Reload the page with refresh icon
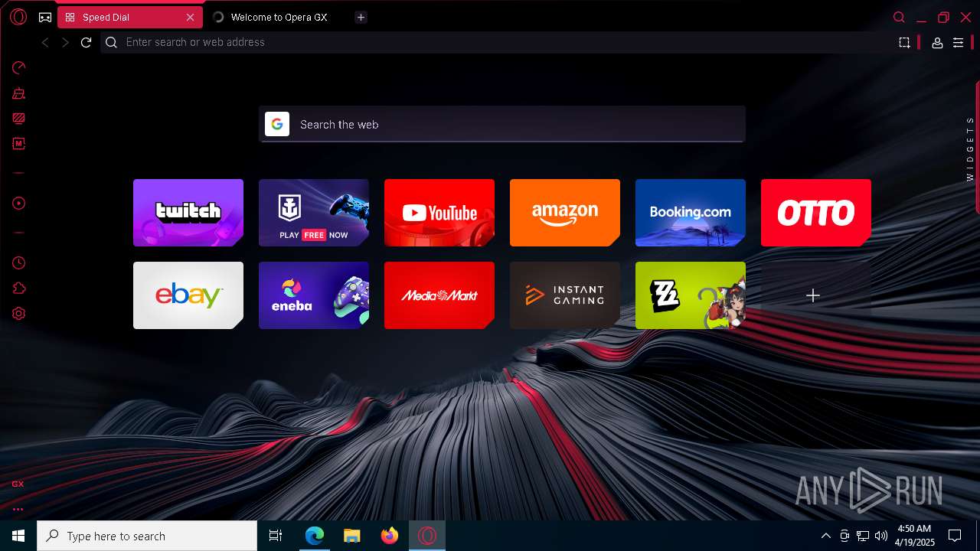 point(86,42)
